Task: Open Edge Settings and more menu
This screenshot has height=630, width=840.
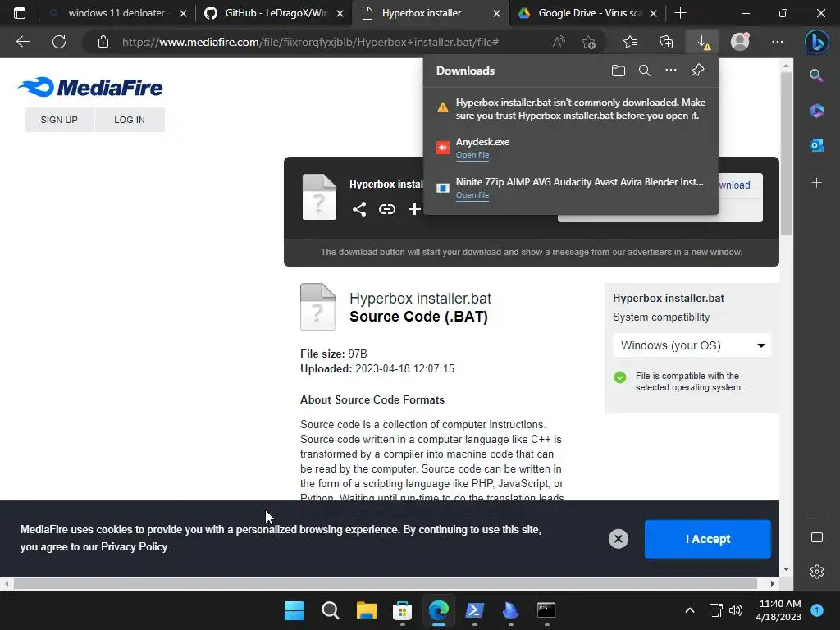Action: 778,42
